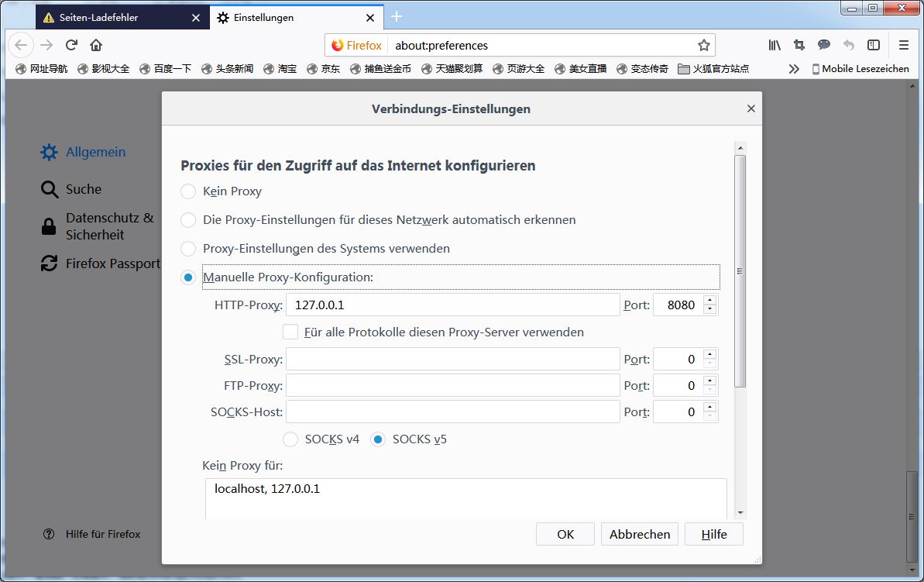
Task: Open the 影视大全 bookmark
Action: 104,69
